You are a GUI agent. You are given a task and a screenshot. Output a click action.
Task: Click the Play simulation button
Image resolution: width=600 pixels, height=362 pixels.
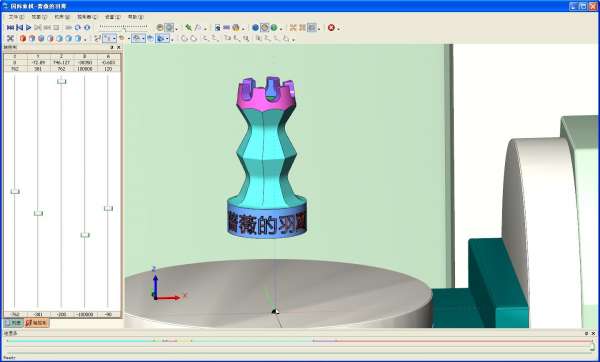[x=29, y=28]
